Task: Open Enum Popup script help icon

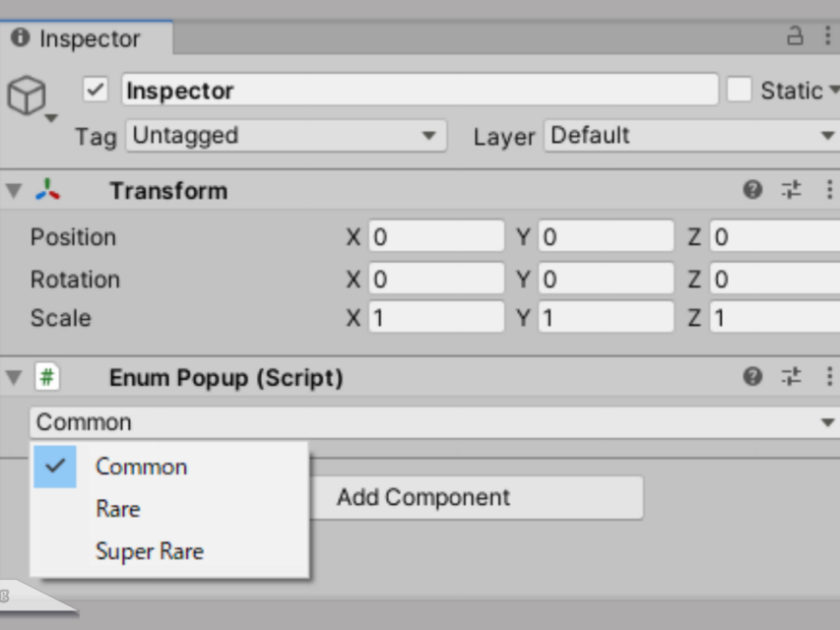Action: (x=752, y=377)
